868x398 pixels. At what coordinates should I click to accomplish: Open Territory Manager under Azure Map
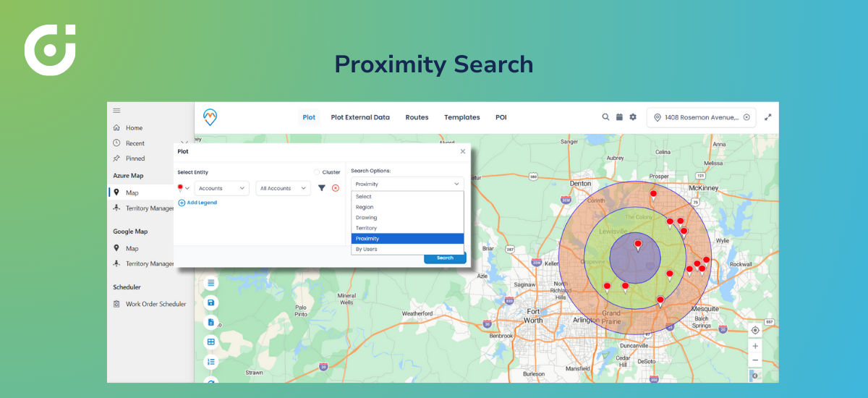(x=143, y=208)
